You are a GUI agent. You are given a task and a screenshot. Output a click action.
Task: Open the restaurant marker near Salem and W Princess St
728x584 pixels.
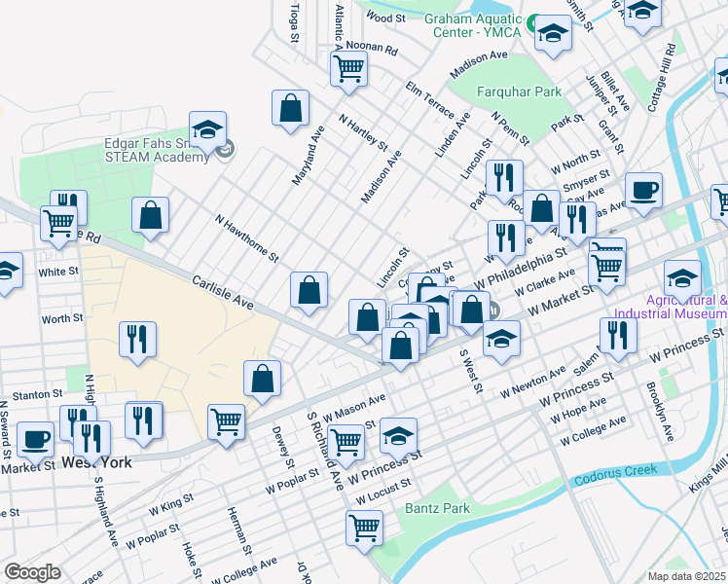click(618, 337)
